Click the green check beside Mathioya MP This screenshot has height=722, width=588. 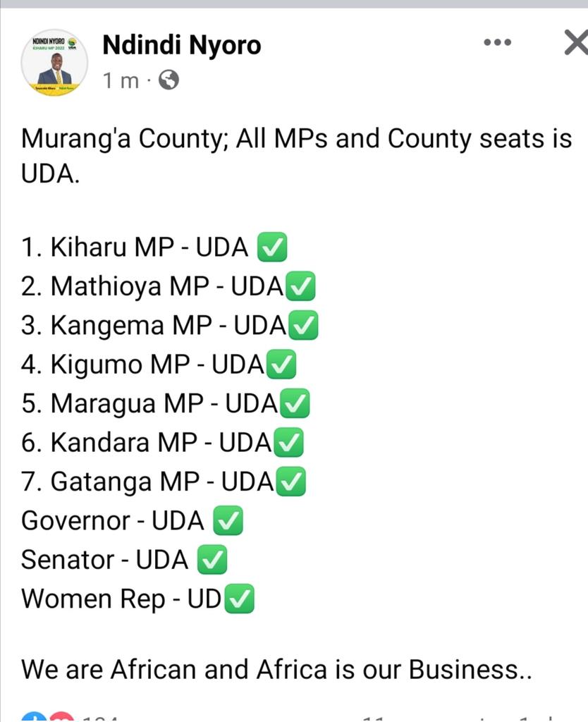300,286
